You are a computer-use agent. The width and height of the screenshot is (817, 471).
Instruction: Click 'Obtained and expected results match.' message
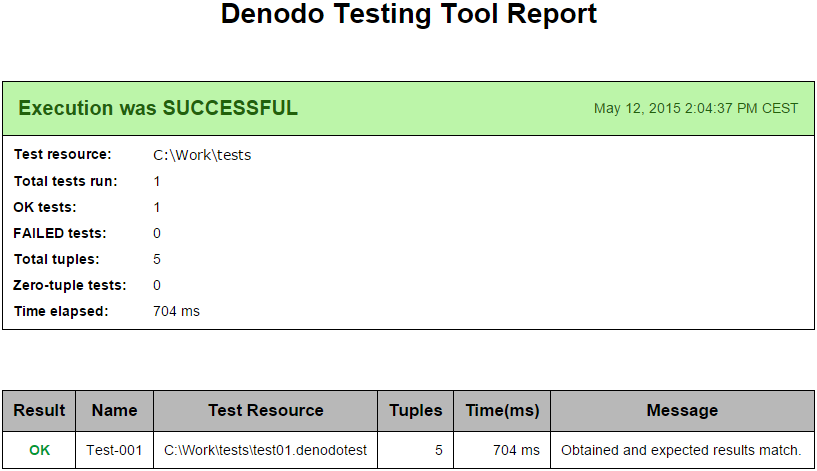point(681,450)
